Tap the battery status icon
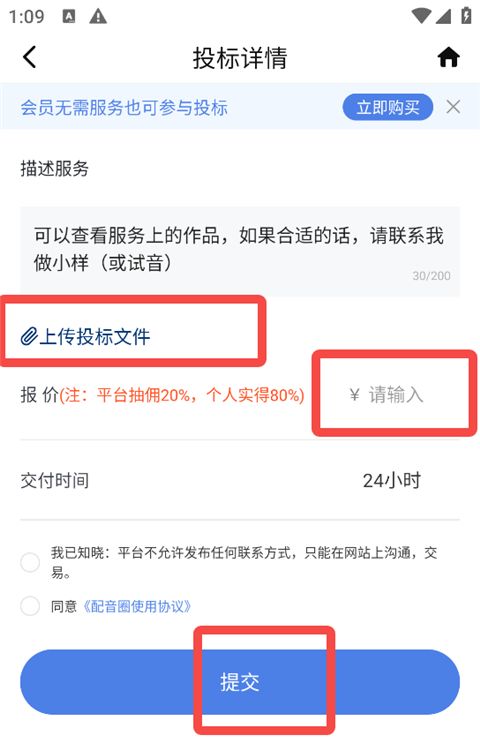 point(466,16)
